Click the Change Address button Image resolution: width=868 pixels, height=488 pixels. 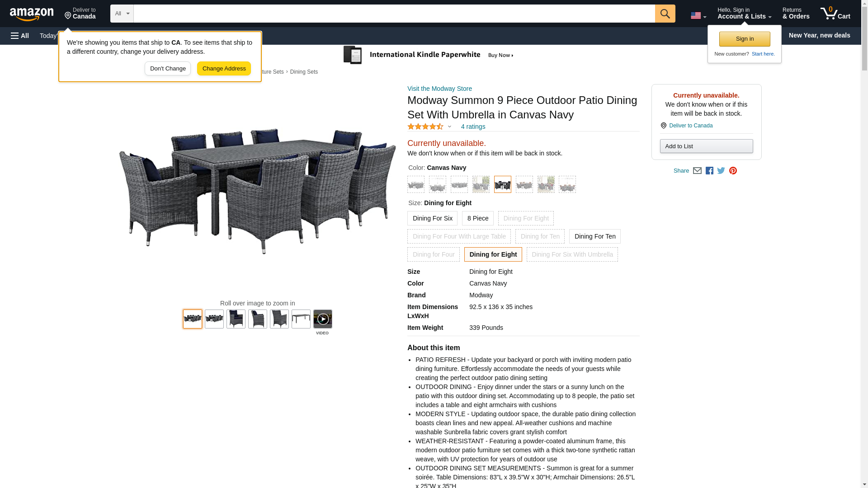pyautogui.click(x=224, y=69)
